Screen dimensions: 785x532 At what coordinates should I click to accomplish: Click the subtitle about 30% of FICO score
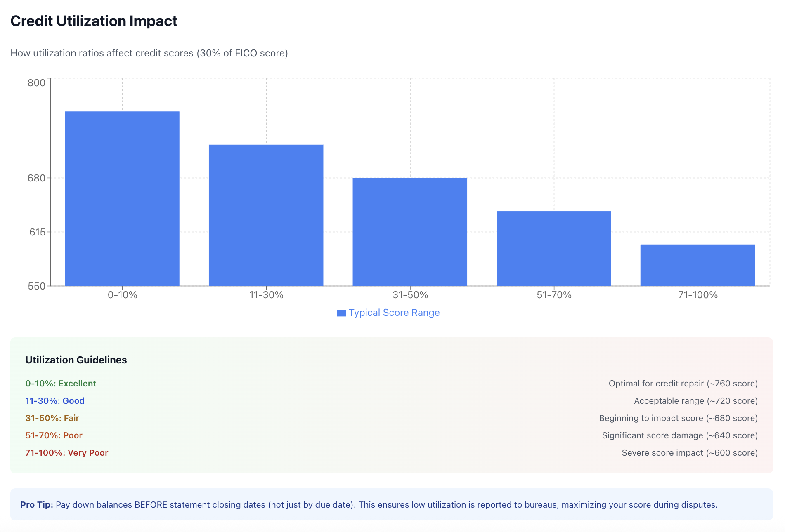click(149, 53)
